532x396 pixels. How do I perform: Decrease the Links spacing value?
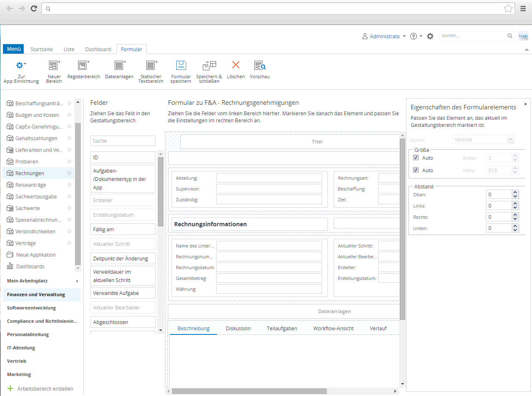(515, 208)
